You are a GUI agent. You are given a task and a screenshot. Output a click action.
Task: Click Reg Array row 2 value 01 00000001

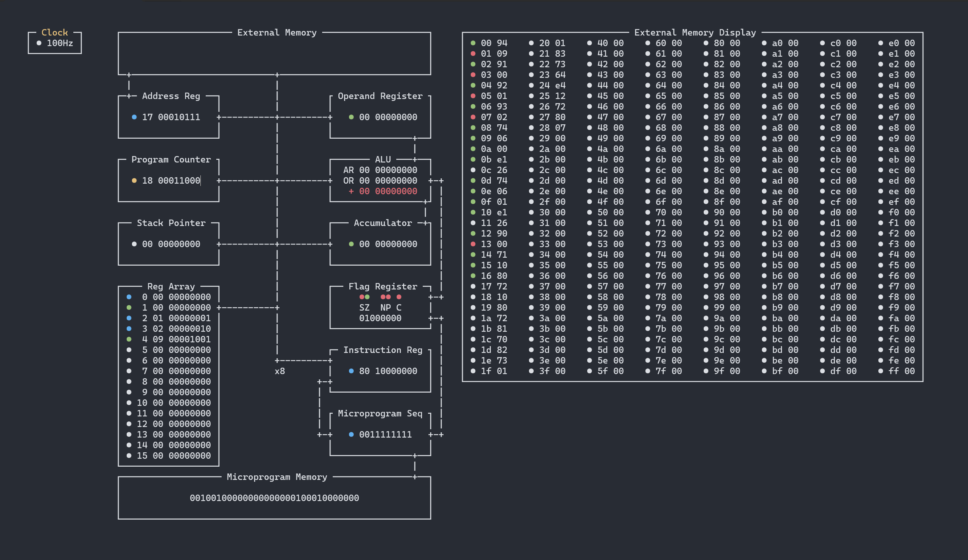click(182, 318)
